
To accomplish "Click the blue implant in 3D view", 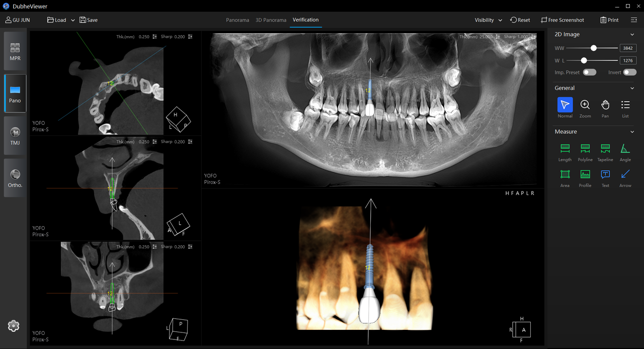I will tap(369, 267).
